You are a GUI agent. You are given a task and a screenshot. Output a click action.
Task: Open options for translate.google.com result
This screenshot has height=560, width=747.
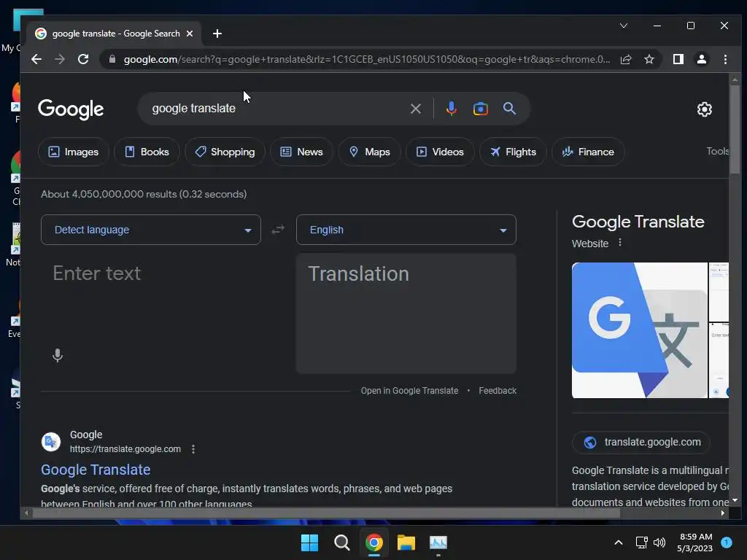click(193, 449)
